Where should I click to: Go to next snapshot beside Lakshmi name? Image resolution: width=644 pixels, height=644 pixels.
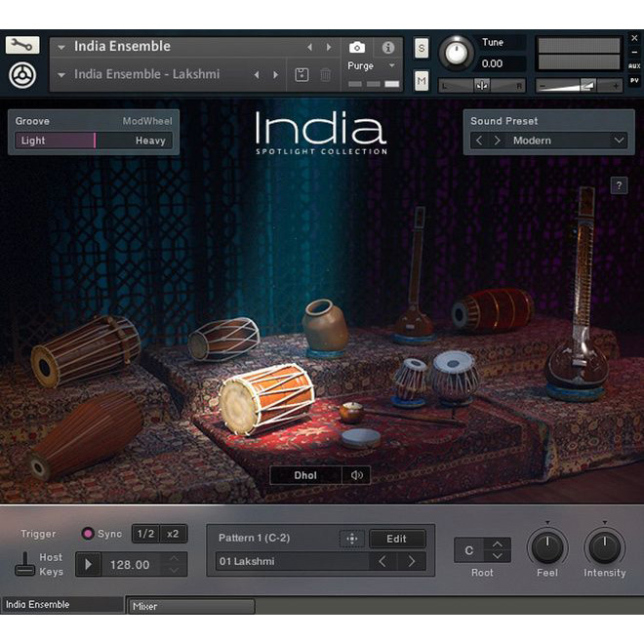(275, 75)
